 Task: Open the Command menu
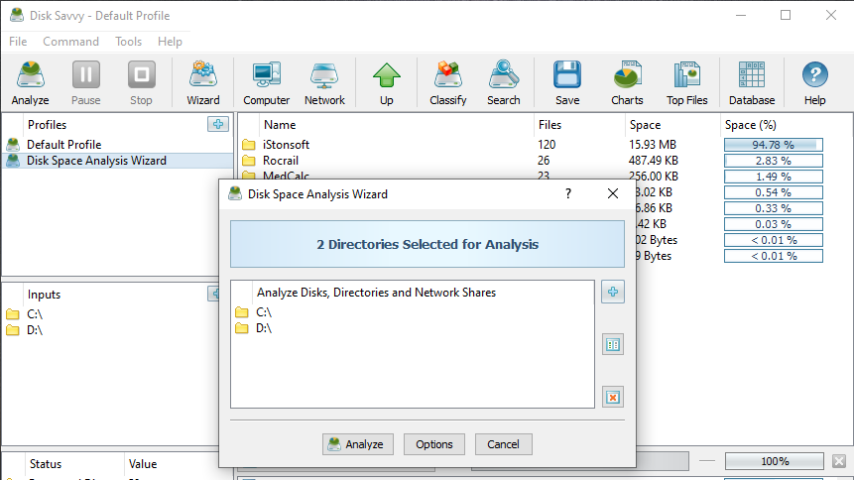coord(71,41)
